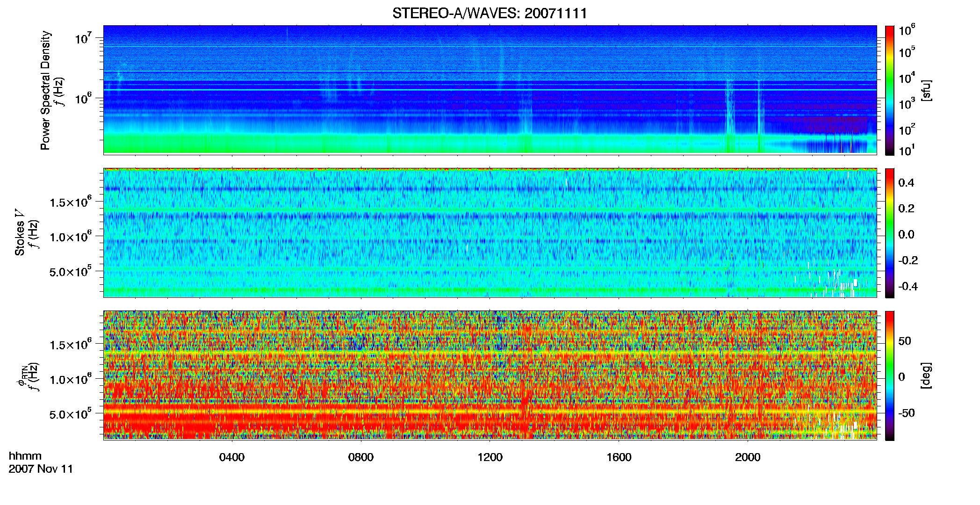The image size is (980, 505).
Task: Click inside the φ RTN direction spectrogram
Action: [x=490, y=375]
